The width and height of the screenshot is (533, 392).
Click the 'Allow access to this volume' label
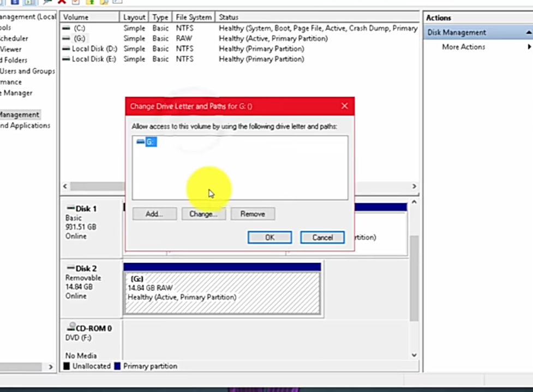pos(234,126)
